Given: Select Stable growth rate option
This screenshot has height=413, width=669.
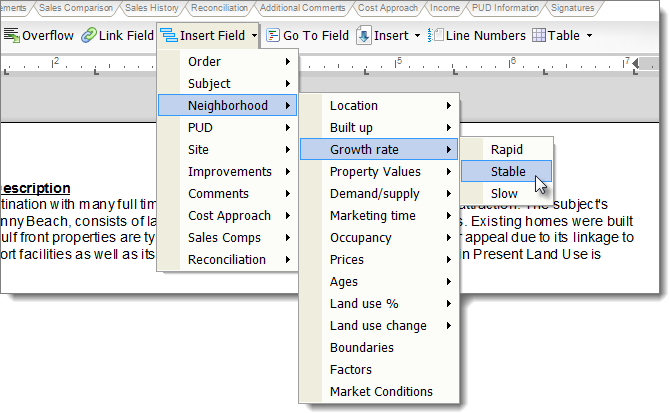Looking at the screenshot, I should 507,172.
